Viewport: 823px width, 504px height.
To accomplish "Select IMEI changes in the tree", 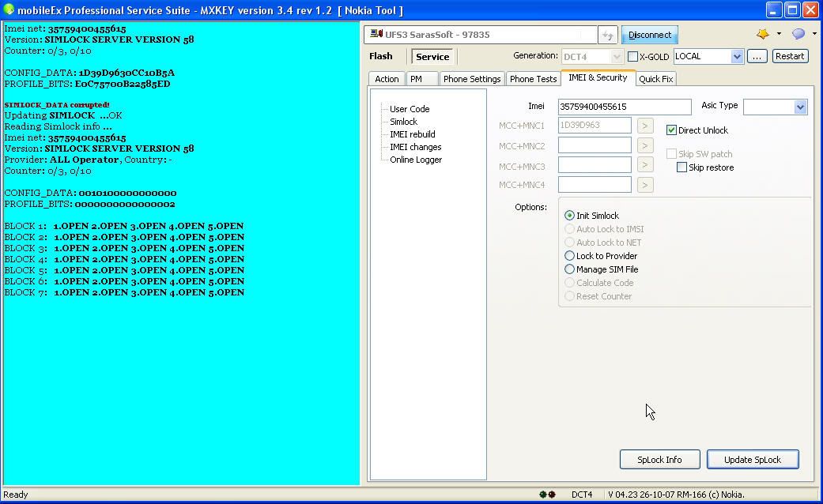I will click(x=415, y=147).
